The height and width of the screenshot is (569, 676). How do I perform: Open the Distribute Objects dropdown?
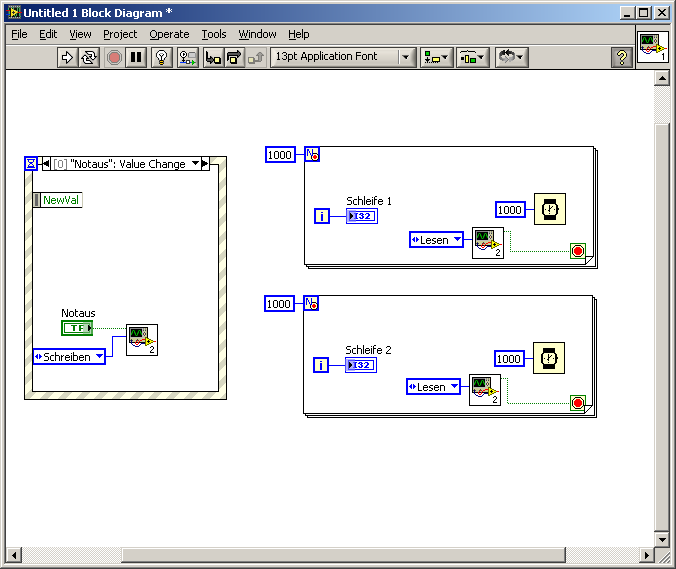tap(473, 57)
